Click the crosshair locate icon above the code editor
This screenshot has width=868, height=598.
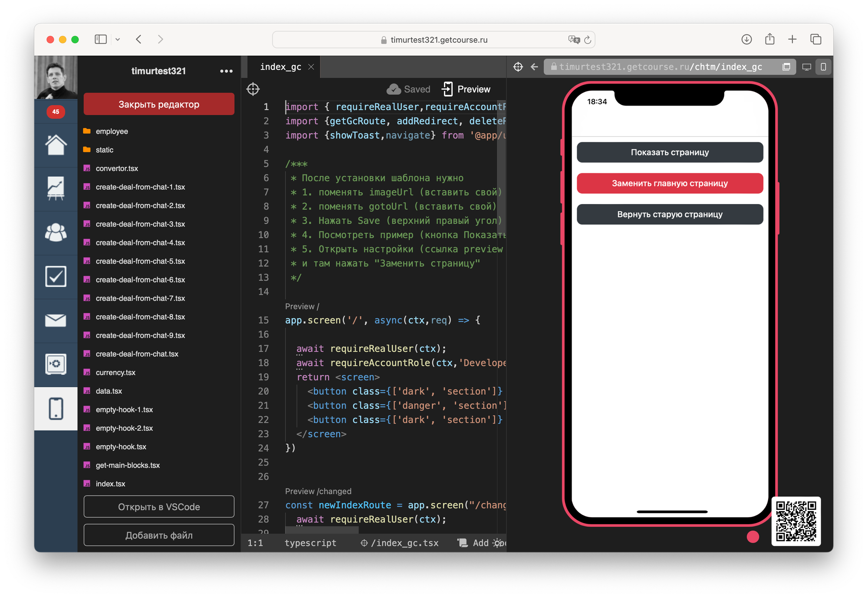coord(253,89)
